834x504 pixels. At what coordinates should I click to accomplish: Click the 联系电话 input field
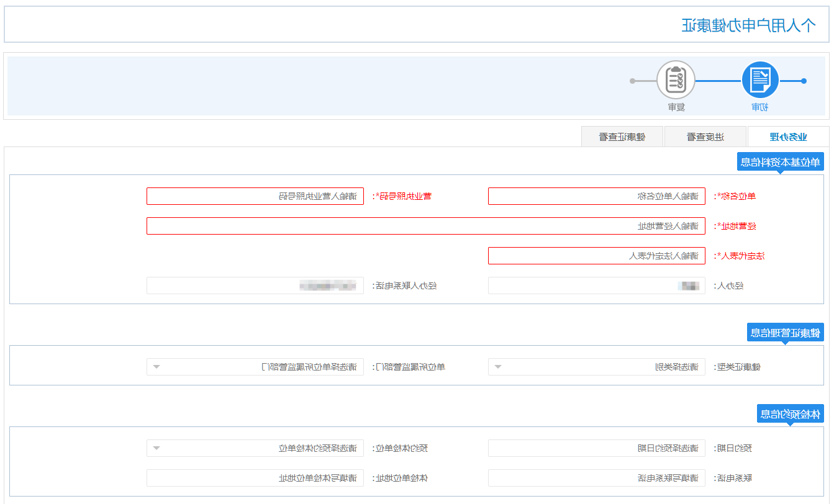(597, 478)
